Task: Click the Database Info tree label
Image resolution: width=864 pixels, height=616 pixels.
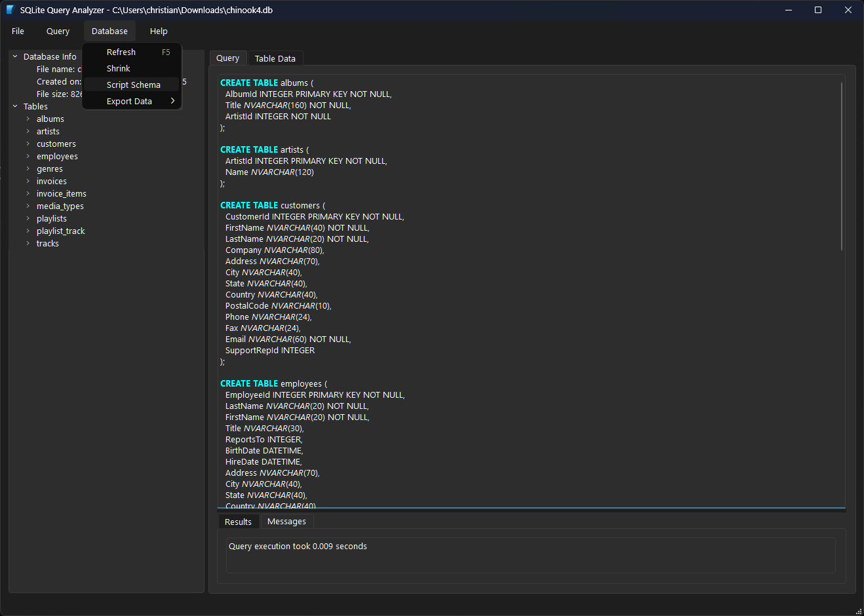Action: coord(50,56)
